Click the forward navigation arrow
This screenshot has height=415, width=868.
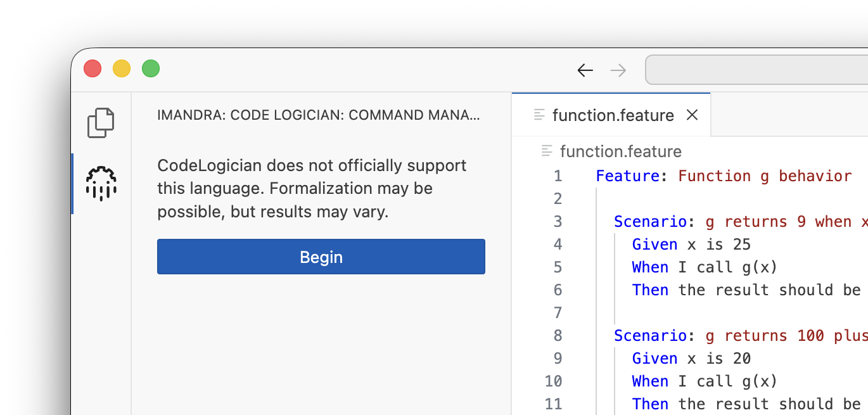pyautogui.click(x=618, y=70)
